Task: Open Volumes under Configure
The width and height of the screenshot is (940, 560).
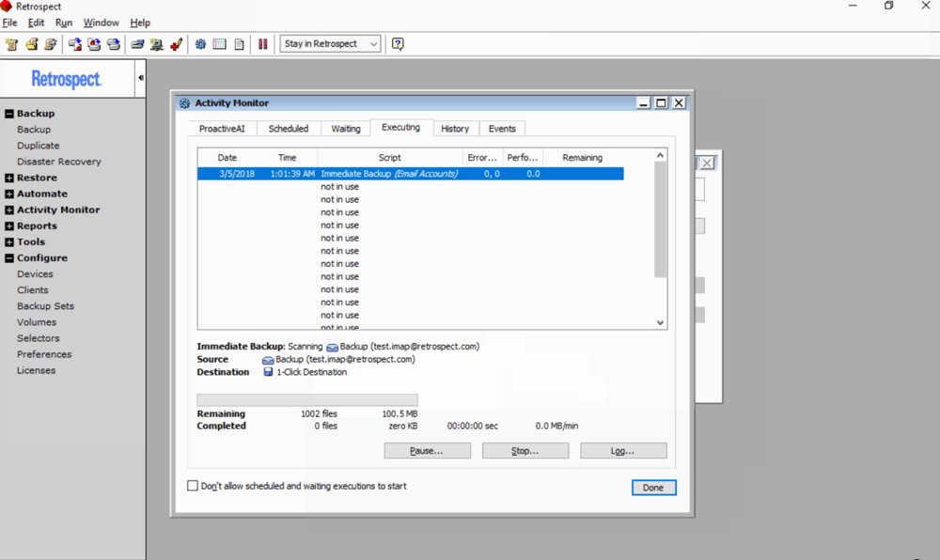Action: (37, 322)
